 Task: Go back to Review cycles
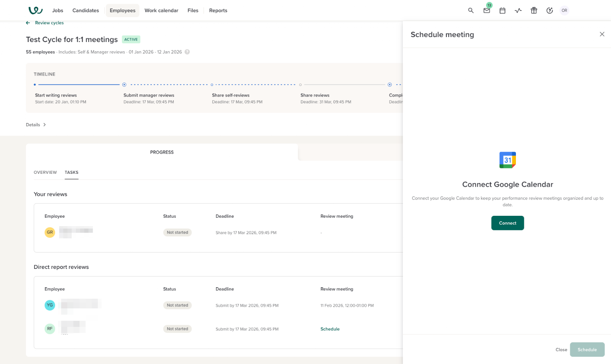(45, 23)
